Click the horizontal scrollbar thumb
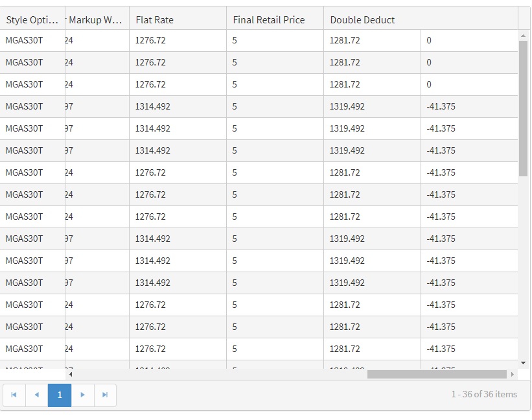This screenshot has width=532, height=420. [x=436, y=374]
